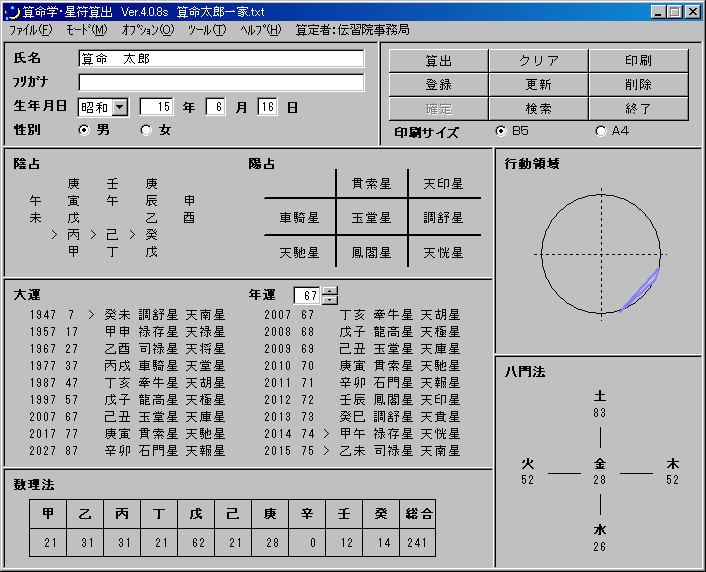706x572 pixels.
Task: Click the 年運 field showing 67
Action: 307,295
